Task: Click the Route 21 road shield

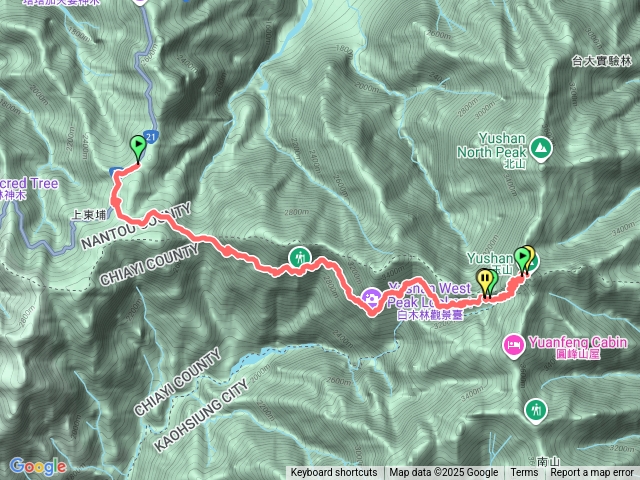Action: [151, 137]
